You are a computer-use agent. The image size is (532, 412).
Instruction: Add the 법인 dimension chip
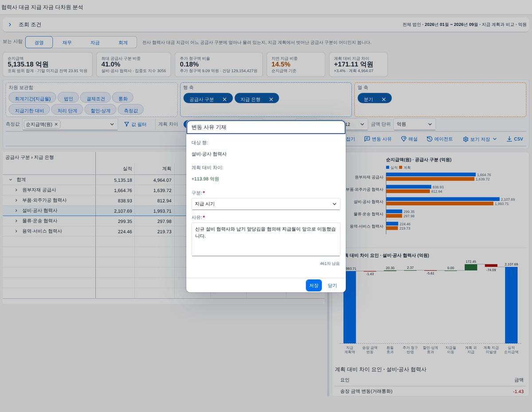tap(68, 98)
